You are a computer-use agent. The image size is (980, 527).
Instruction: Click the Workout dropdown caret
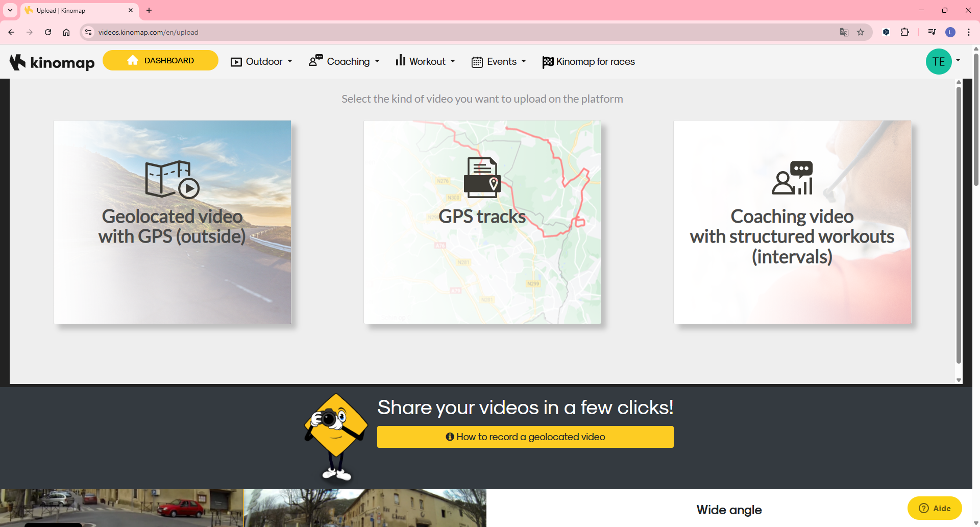point(452,61)
